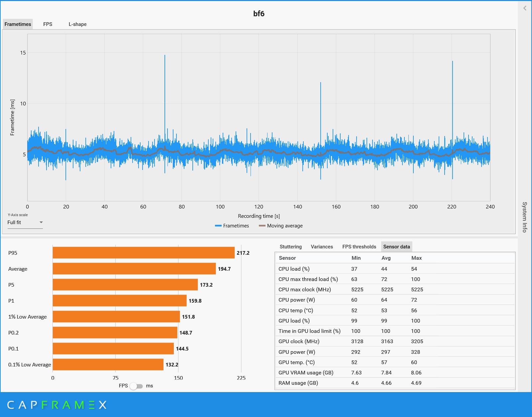Open the Variances tab

322,247
